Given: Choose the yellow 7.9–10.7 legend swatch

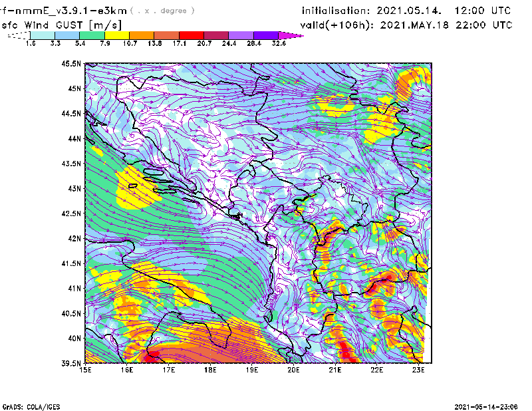Looking at the screenshot, I should (x=117, y=35).
